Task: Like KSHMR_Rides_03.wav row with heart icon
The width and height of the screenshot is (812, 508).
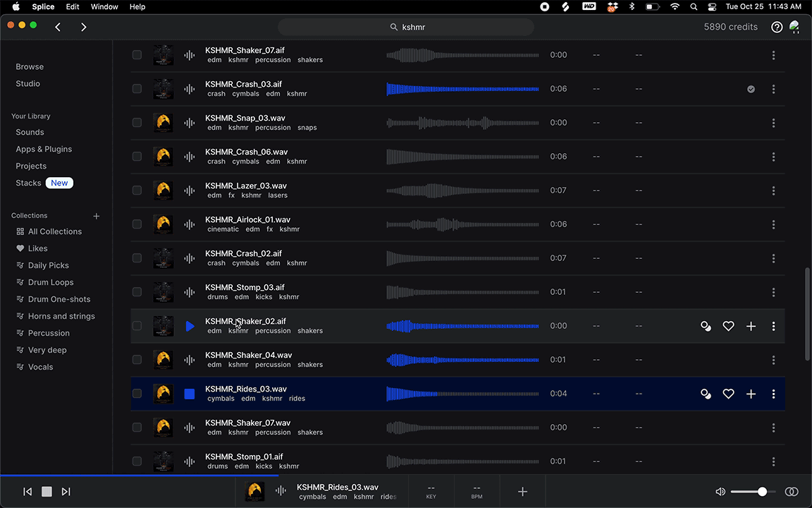Action: 729,394
